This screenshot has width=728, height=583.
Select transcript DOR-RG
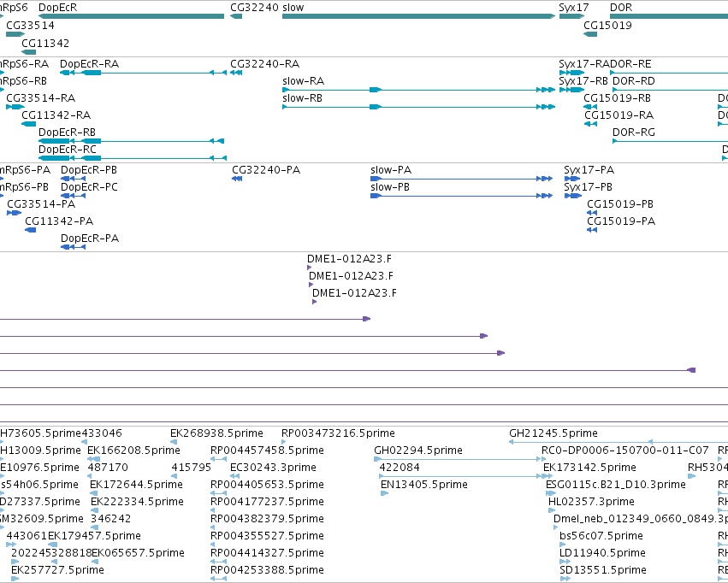pos(669,141)
